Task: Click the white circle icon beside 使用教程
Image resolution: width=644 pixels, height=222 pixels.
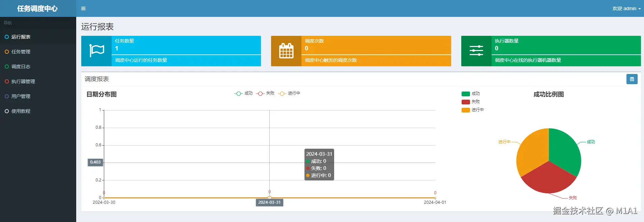Action: (x=7, y=111)
